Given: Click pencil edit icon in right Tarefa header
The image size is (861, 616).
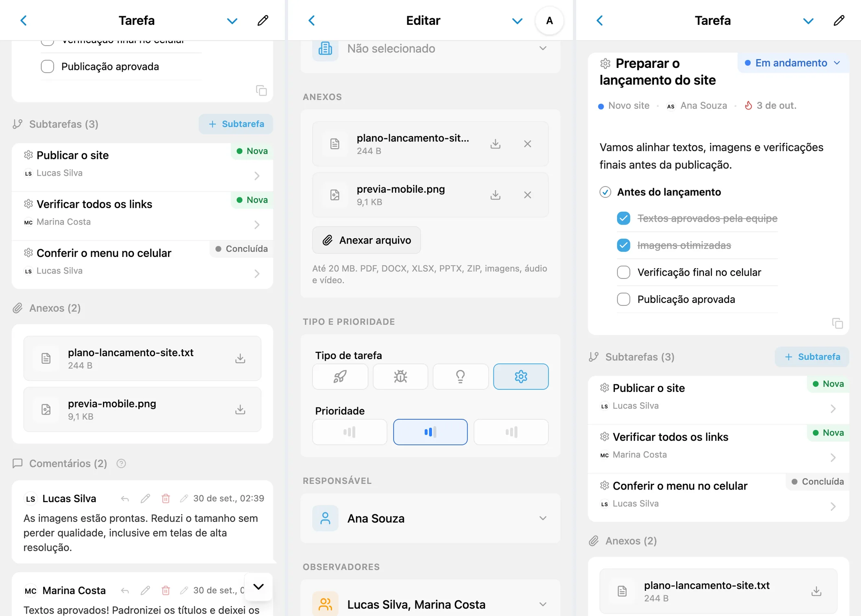Looking at the screenshot, I should [x=839, y=20].
